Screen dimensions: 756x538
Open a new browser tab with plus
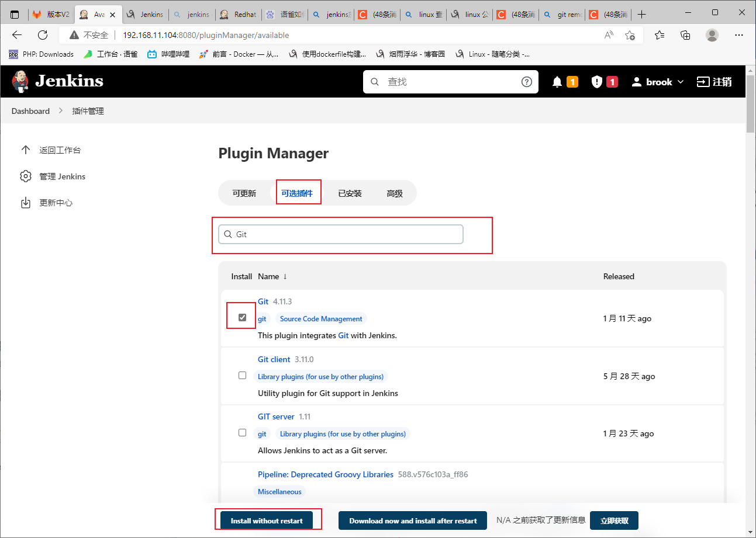click(x=642, y=14)
